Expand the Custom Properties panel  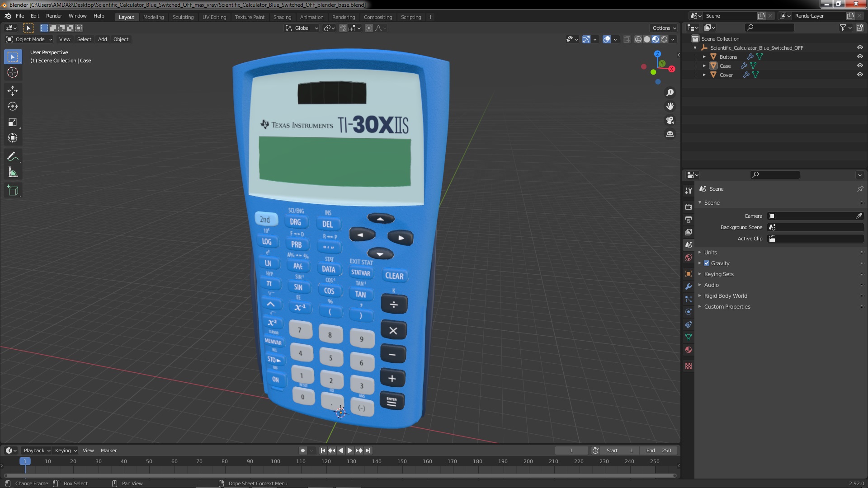point(726,306)
